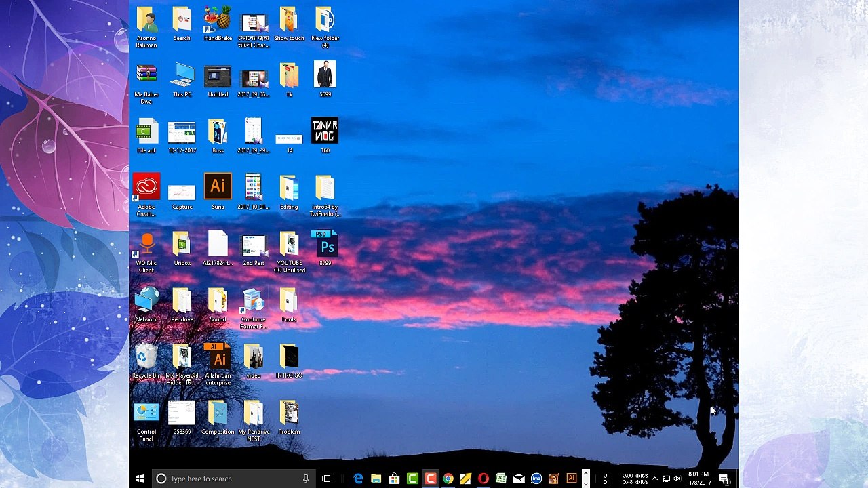Image resolution: width=868 pixels, height=488 pixels.
Task: Select the HandBrake shortcut on desktop
Action: [218, 20]
